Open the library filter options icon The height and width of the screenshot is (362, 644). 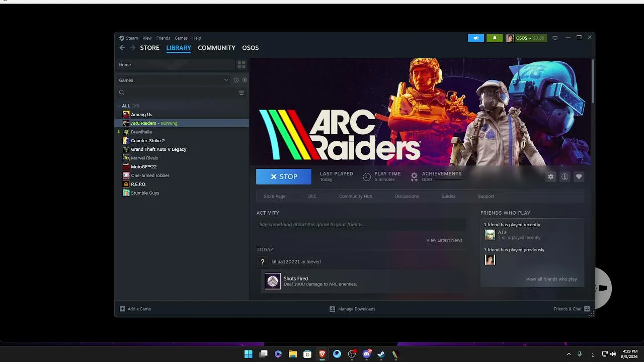click(242, 93)
